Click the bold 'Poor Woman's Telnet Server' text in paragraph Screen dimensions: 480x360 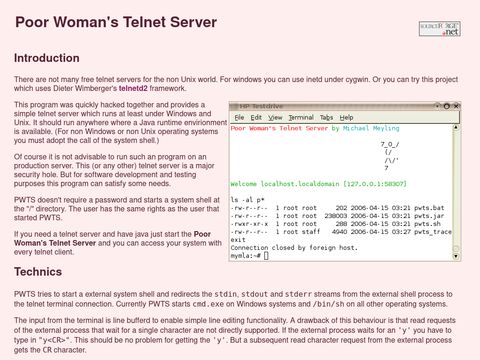coord(112,239)
